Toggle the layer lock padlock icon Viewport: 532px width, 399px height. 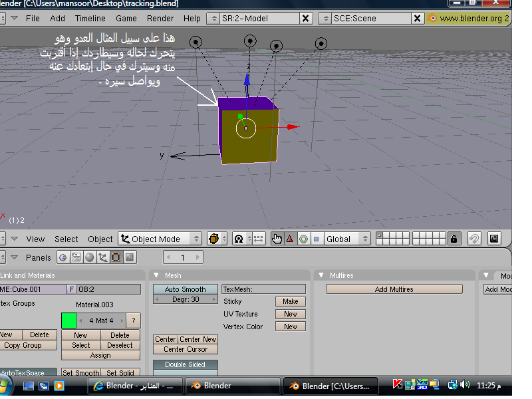coord(454,239)
